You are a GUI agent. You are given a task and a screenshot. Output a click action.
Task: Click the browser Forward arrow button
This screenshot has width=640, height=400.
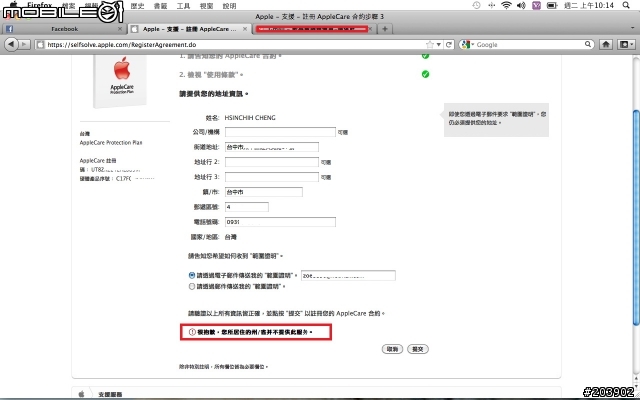24,44
